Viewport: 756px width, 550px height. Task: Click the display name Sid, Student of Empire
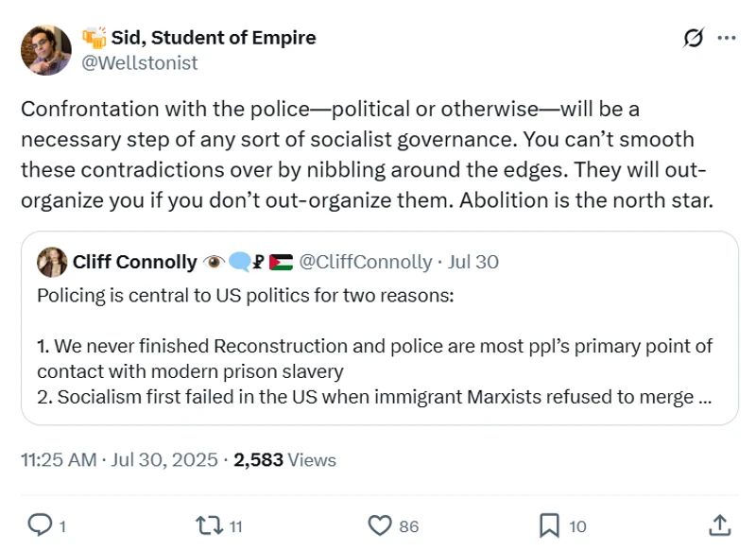point(214,38)
